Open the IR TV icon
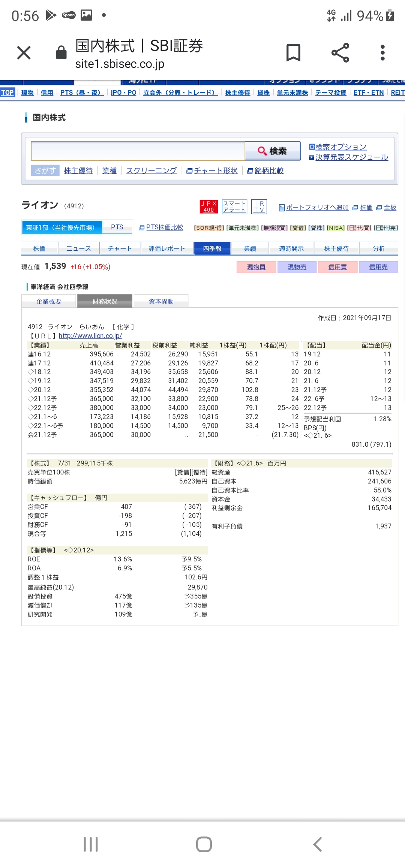The width and height of the screenshot is (405, 868). 259,207
